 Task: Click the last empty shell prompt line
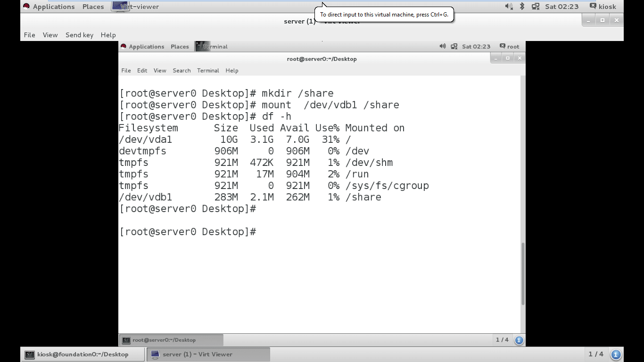click(x=188, y=232)
